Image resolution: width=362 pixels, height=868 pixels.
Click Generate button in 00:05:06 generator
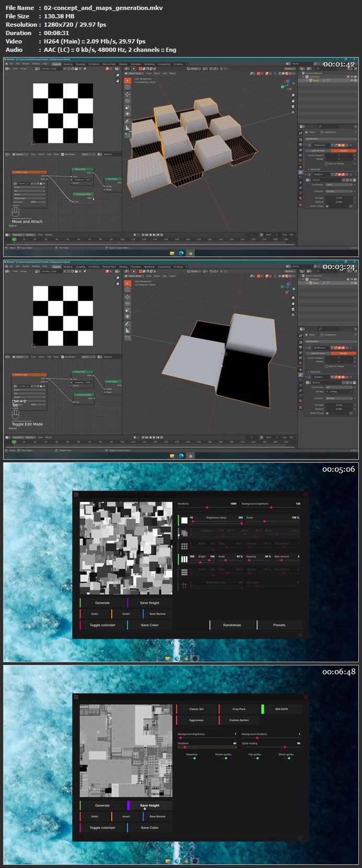pyautogui.click(x=102, y=603)
